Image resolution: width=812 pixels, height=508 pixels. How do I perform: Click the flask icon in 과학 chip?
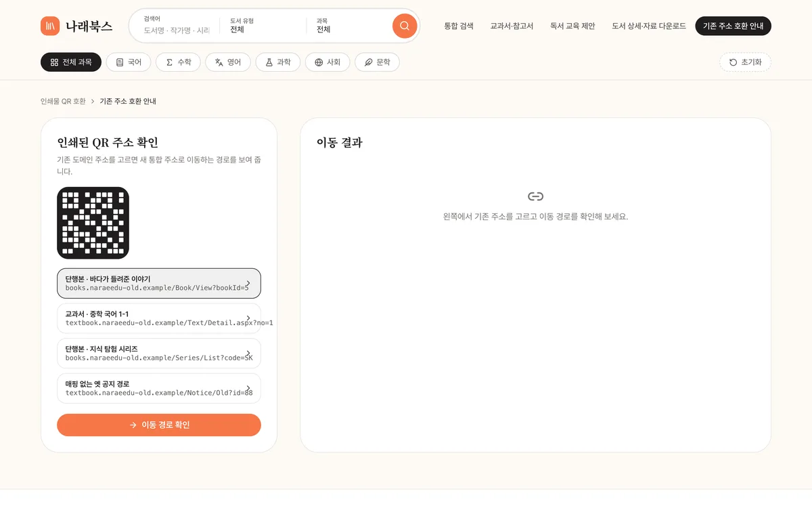[269, 62]
